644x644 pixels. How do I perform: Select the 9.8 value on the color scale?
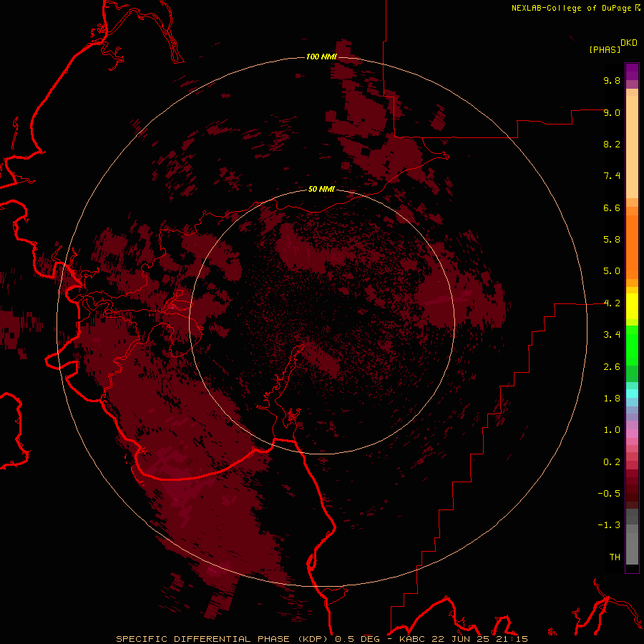pyautogui.click(x=612, y=80)
